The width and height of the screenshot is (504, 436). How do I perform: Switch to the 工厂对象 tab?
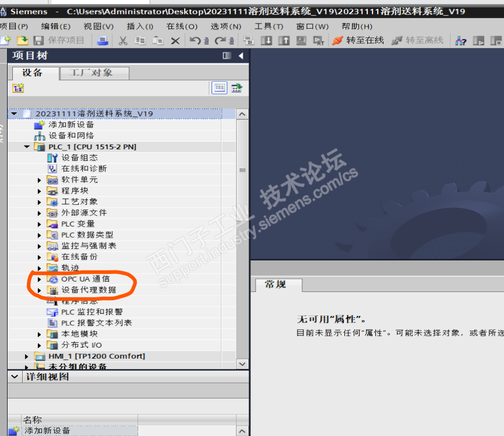pyautogui.click(x=95, y=73)
